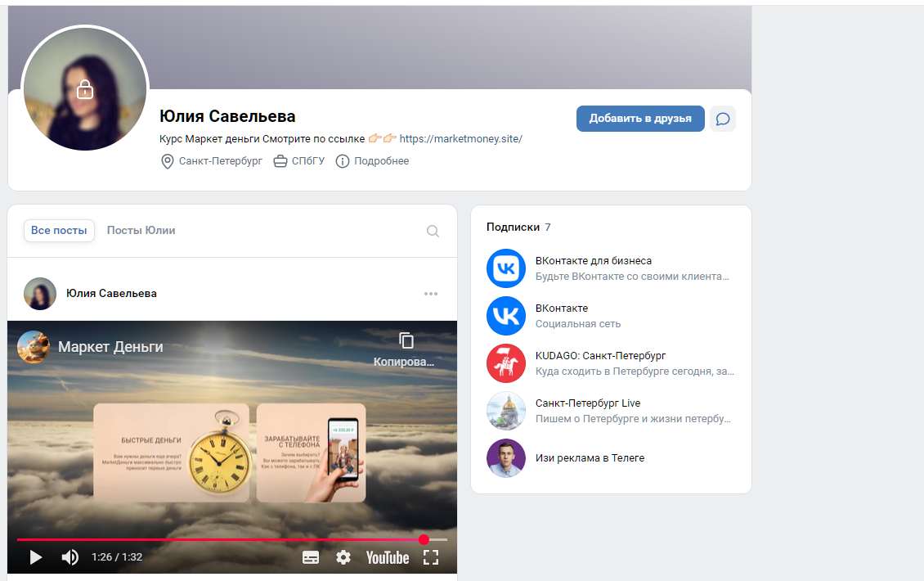
Task: Switch to Все посты tab
Action: [59, 231]
